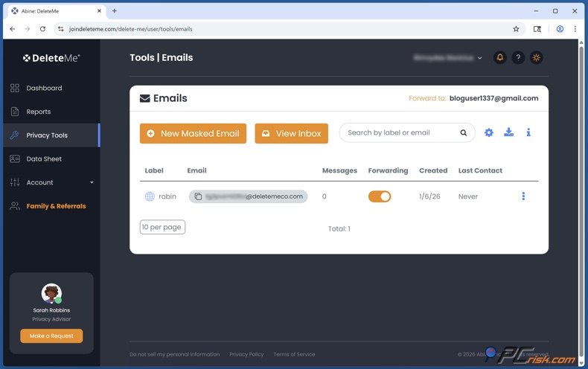
Task: Click the Search by label or email field
Action: click(x=398, y=133)
